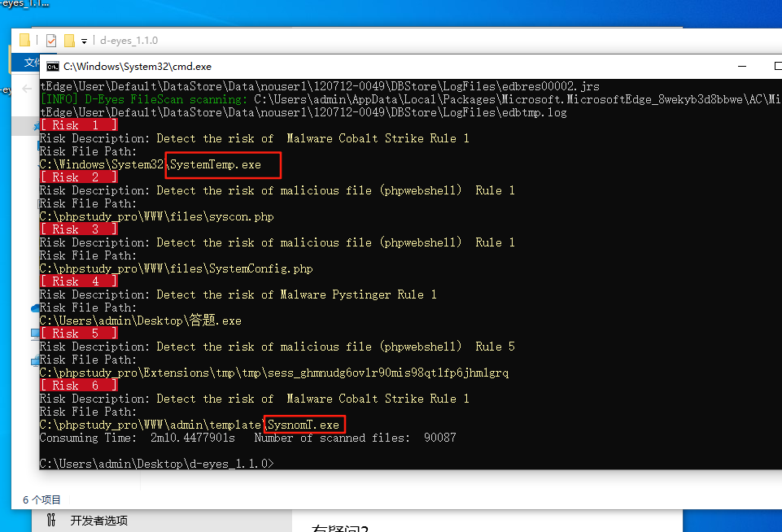Viewport: 782px width, 532px height.
Task: Click the command prompt line ending in d-eyes_1.1.0>
Action: click(x=156, y=464)
